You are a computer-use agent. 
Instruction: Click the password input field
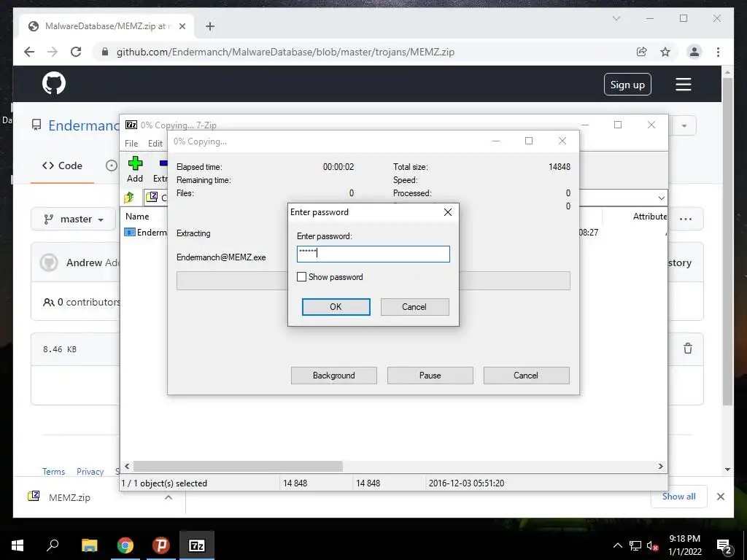373,254
